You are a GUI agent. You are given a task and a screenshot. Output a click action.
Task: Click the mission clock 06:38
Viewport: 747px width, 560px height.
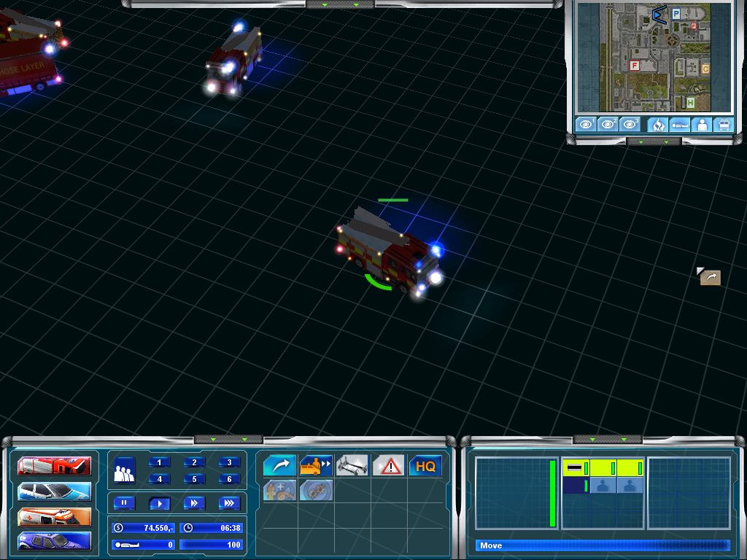click(211, 528)
